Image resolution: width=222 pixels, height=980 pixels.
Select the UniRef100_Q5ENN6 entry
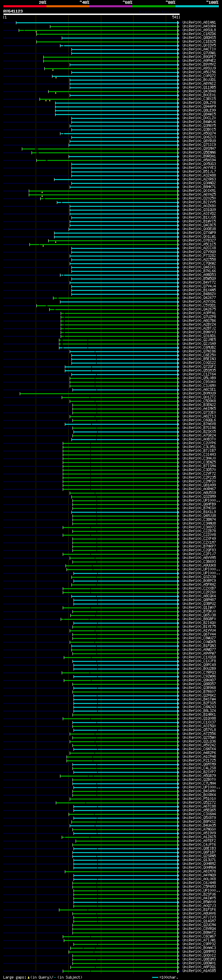tap(199, 152)
